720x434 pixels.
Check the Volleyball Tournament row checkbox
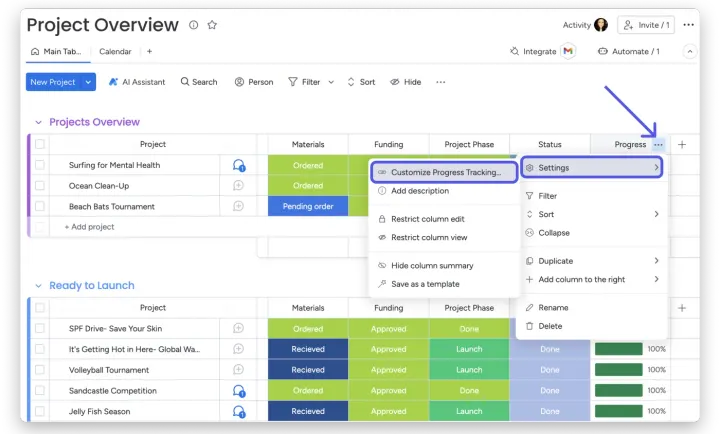[40, 370]
